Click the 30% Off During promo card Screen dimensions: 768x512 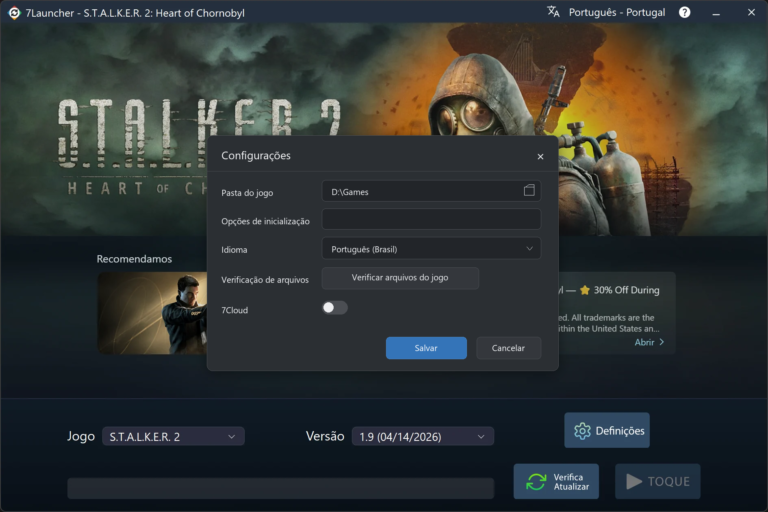(x=617, y=313)
